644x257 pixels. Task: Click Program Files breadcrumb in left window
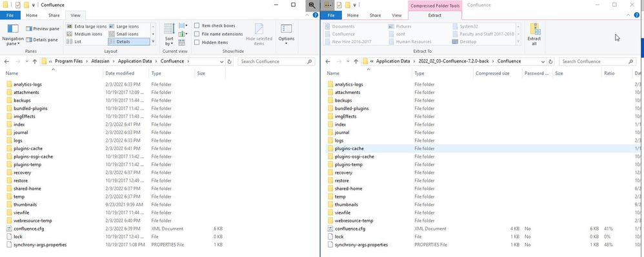pyautogui.click(x=68, y=61)
